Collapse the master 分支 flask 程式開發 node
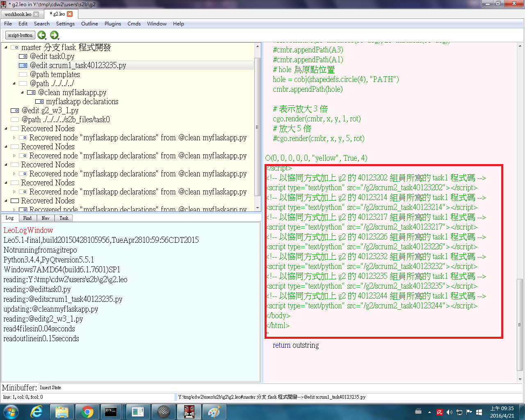This screenshot has height=420, width=525. pyautogui.click(x=6, y=48)
